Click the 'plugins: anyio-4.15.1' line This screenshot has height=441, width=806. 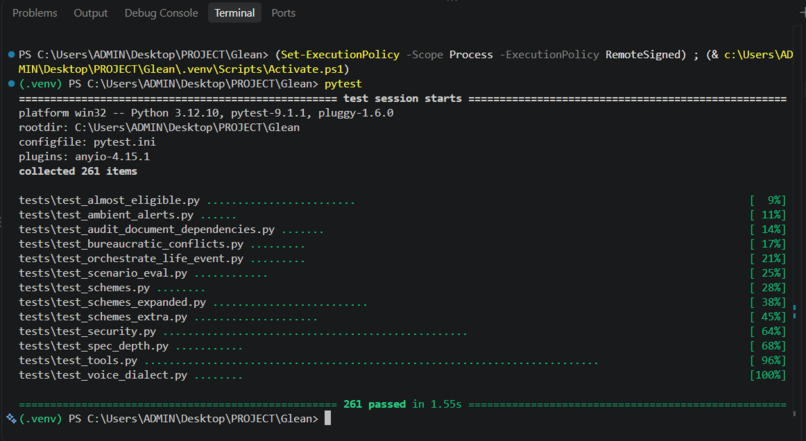pyautogui.click(x=84, y=156)
